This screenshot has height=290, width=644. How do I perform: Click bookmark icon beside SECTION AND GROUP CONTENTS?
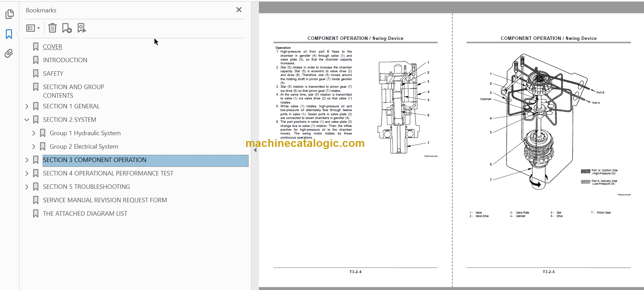coord(36,87)
